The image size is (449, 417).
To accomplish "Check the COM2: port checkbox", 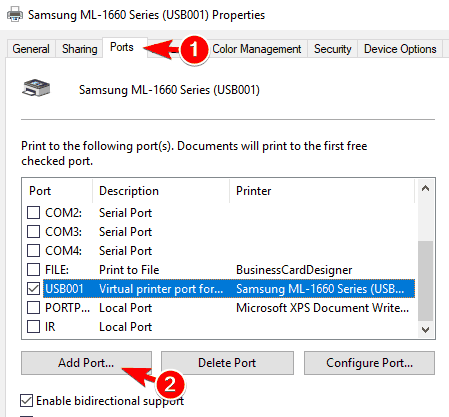I will click(33, 212).
